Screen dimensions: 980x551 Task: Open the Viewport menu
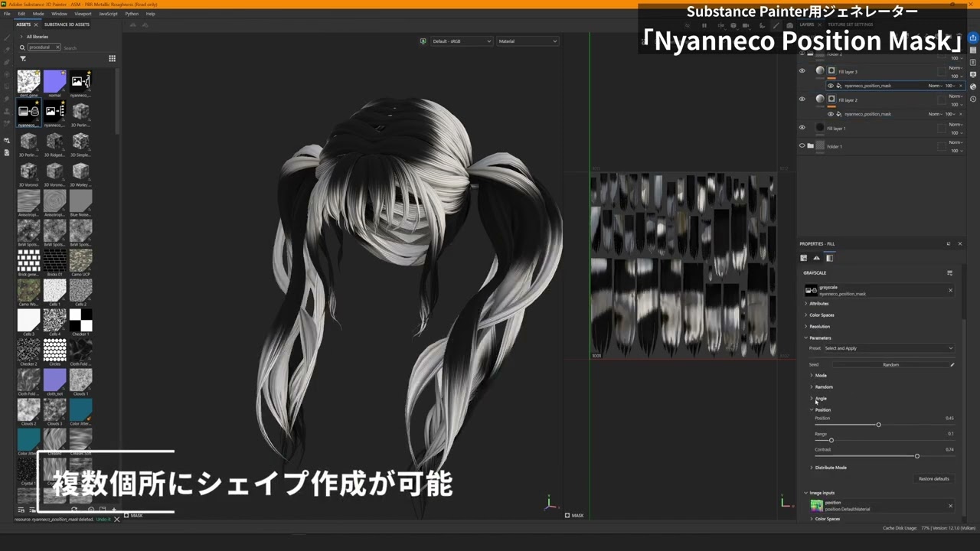pos(83,14)
